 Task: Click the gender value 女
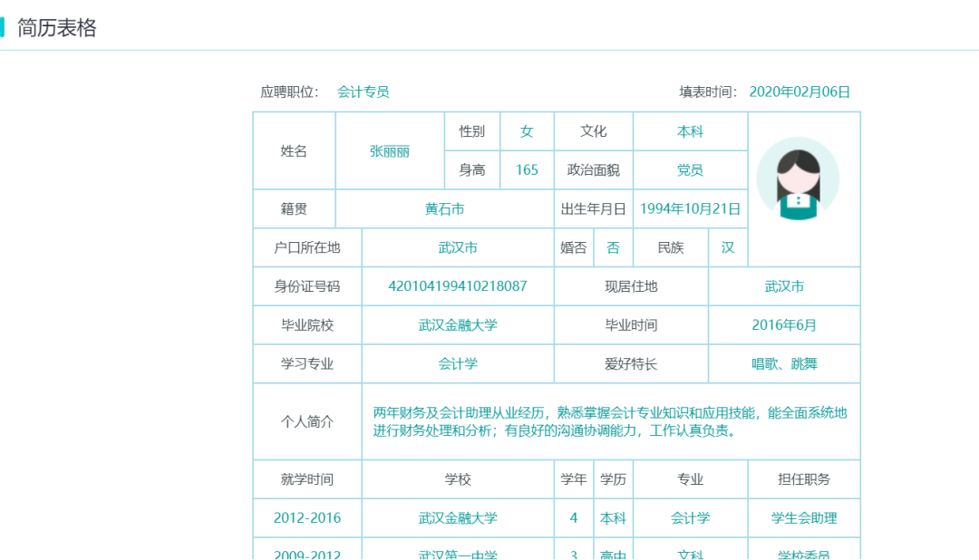[527, 130]
